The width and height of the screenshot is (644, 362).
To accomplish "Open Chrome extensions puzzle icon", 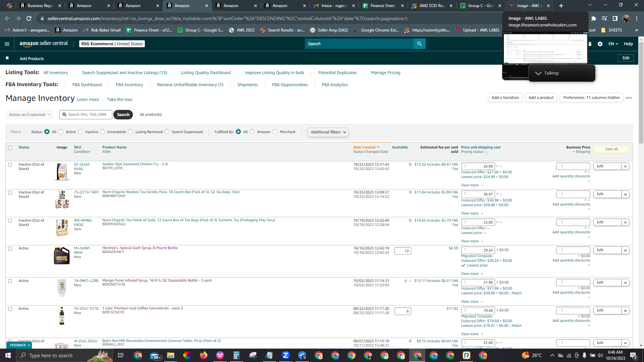I will (594, 18).
